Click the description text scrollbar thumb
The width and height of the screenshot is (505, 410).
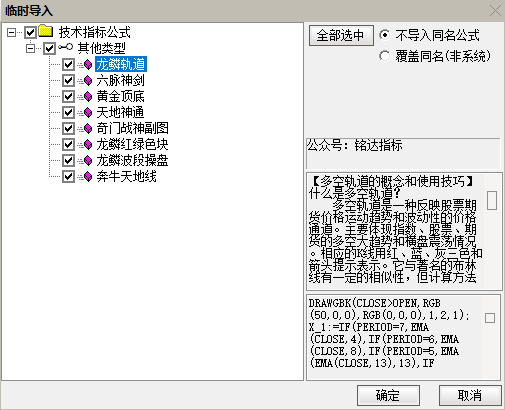(492, 200)
